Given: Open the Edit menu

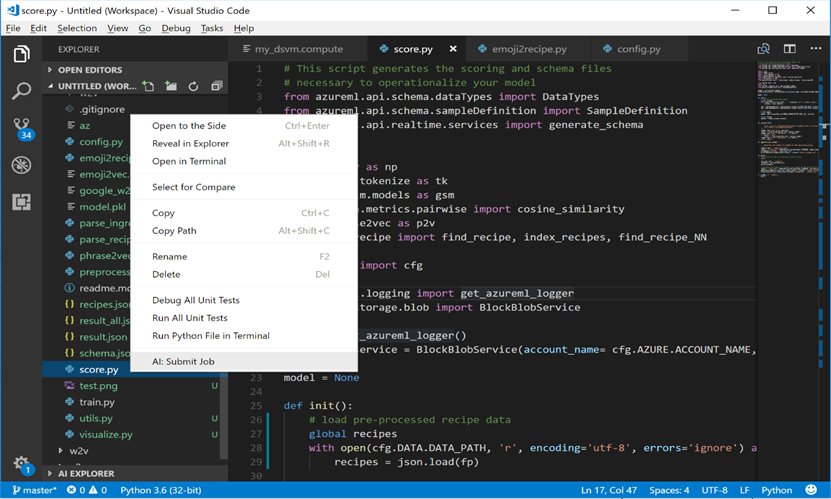Looking at the screenshot, I should tap(38, 28).
